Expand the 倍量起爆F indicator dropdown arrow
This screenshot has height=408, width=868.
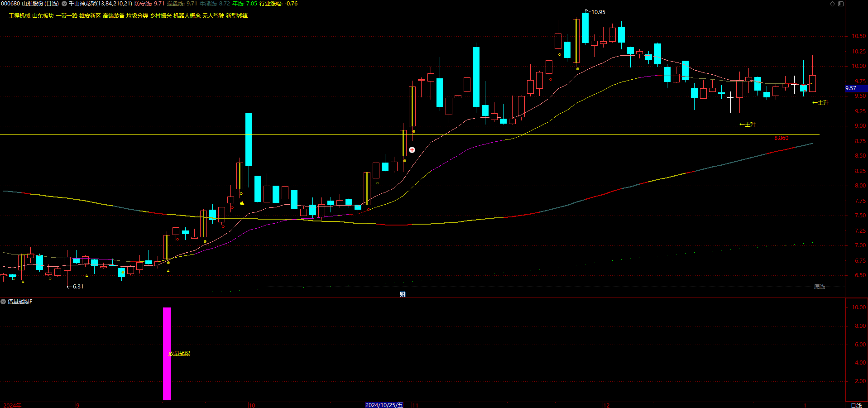(3, 302)
